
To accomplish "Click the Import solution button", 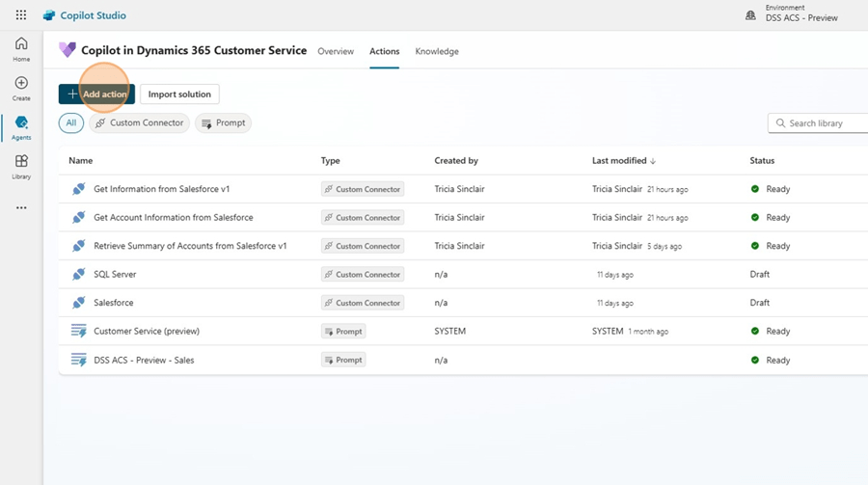I will click(x=179, y=94).
